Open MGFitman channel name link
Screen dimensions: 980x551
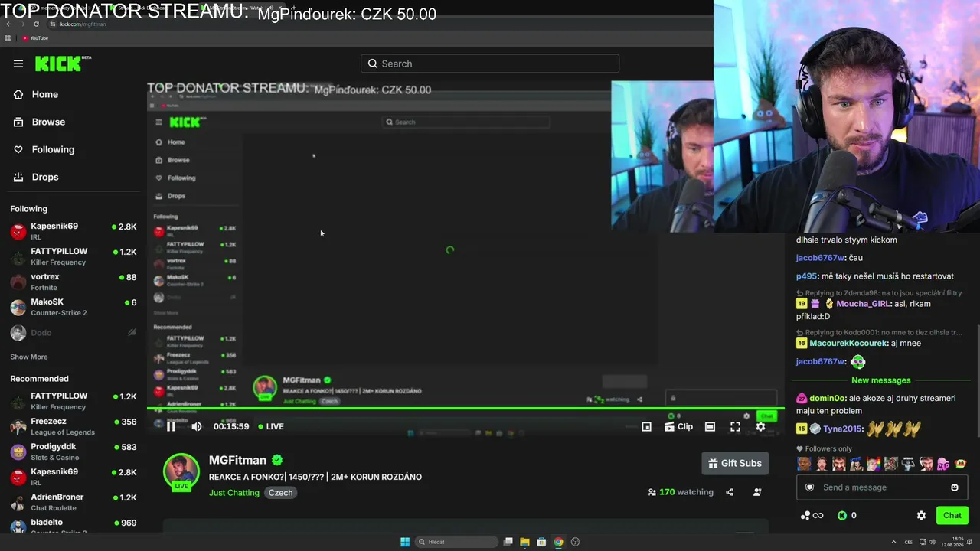point(237,460)
